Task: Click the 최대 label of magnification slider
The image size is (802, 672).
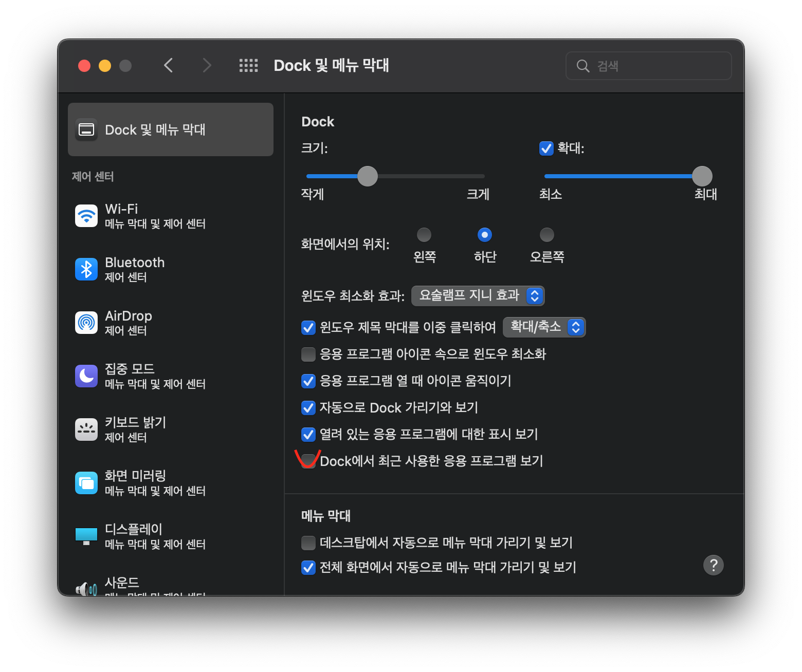Action: point(706,194)
